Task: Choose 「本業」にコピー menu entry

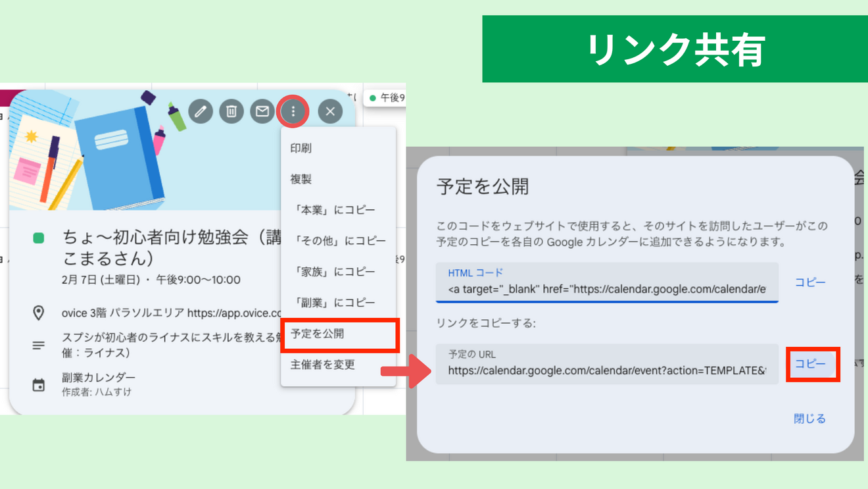Action: click(338, 210)
